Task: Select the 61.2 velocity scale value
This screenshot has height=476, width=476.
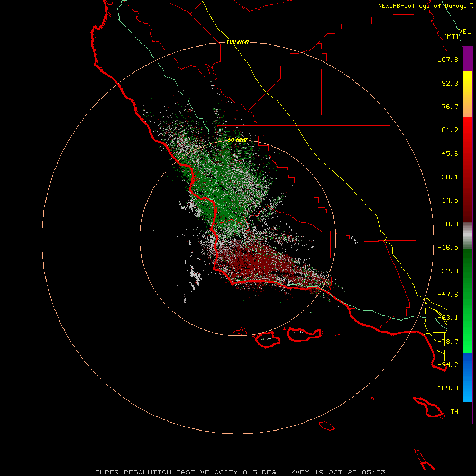Action: [x=450, y=130]
